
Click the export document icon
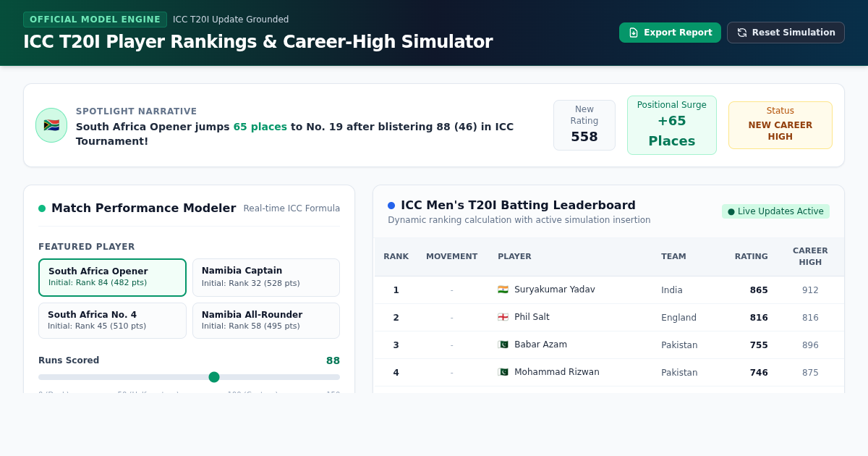coord(634,33)
